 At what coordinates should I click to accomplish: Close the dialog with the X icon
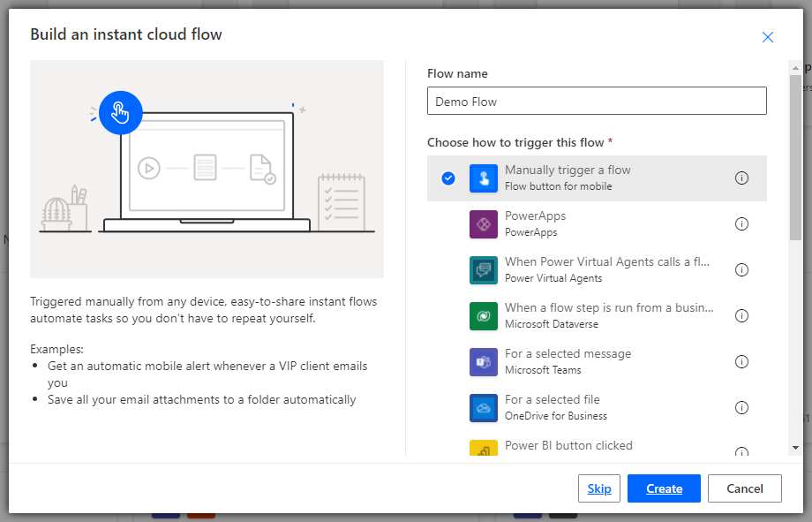tap(767, 37)
